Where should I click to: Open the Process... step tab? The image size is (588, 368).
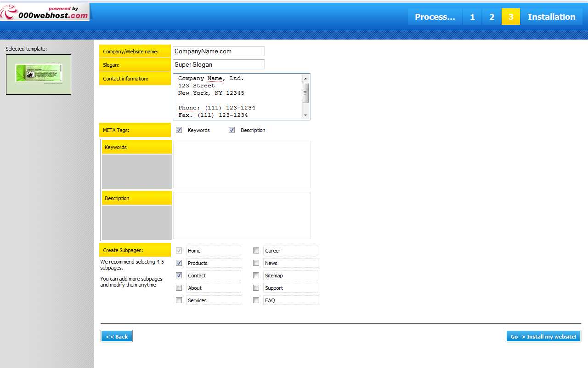[x=435, y=17]
